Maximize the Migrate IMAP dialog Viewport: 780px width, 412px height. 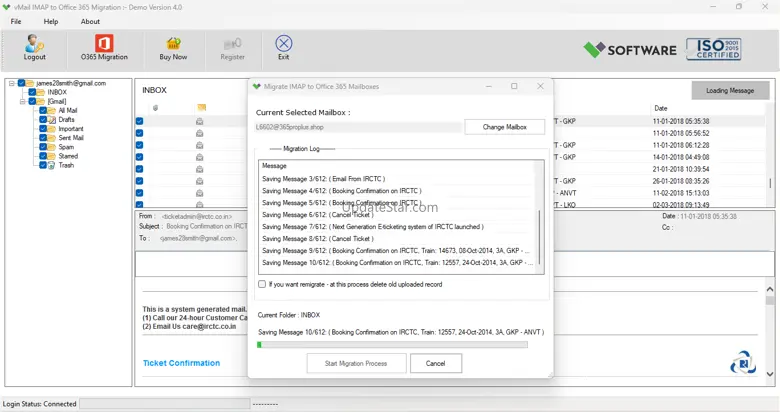(514, 86)
